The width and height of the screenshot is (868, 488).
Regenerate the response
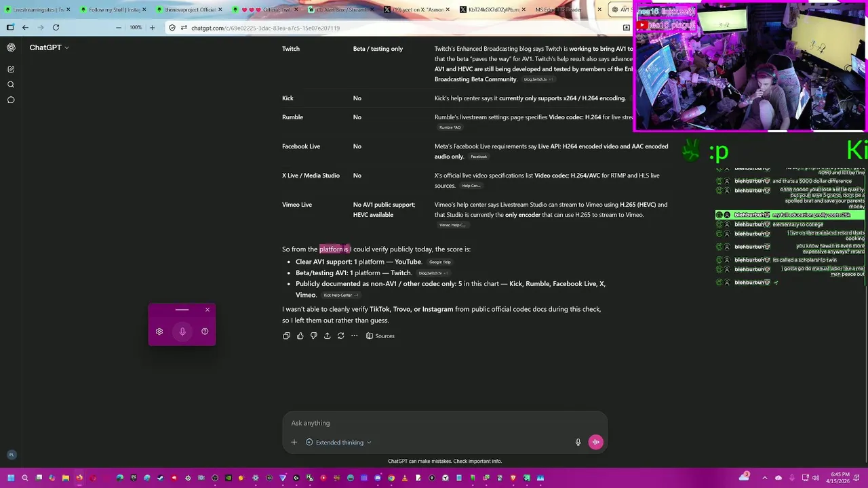click(x=340, y=335)
